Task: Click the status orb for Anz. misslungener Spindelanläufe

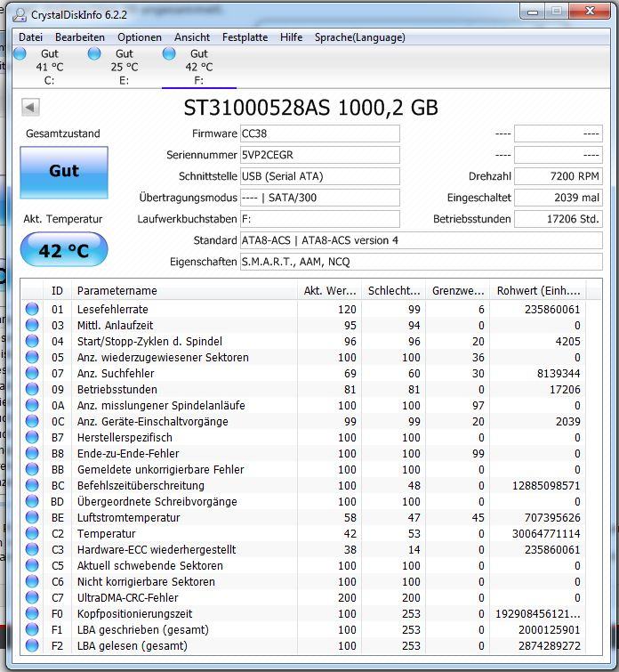Action: point(32,405)
